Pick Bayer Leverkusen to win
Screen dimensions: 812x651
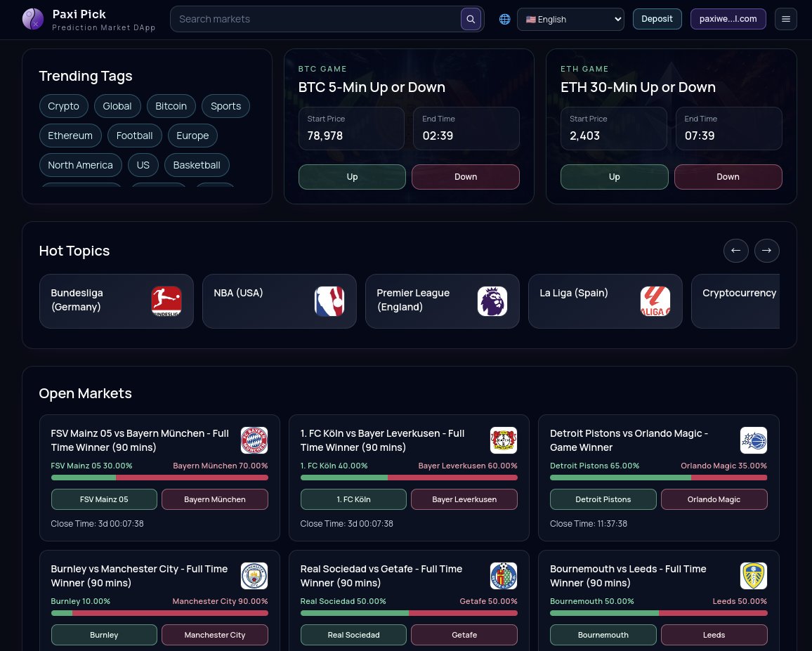click(464, 499)
